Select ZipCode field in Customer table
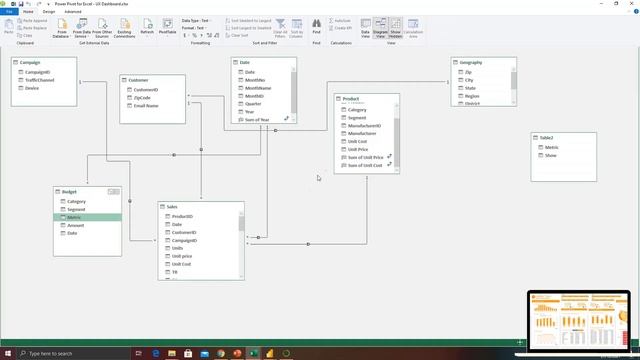Viewport: 640px width, 360px height. point(142,98)
